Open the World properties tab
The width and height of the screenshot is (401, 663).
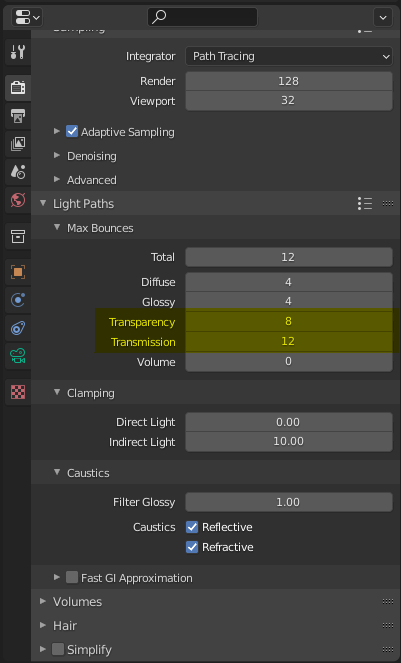(18, 200)
